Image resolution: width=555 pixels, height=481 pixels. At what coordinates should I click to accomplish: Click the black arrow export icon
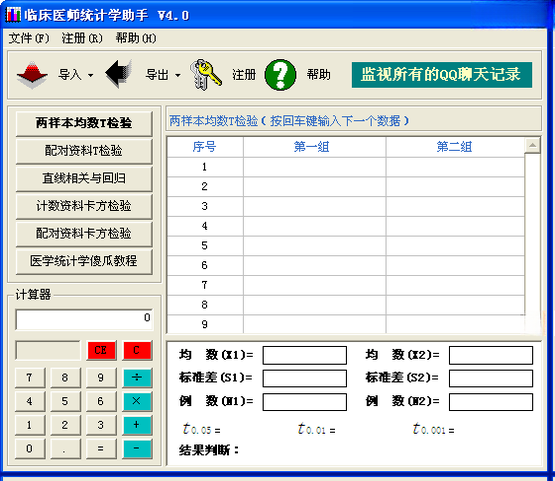coord(119,74)
